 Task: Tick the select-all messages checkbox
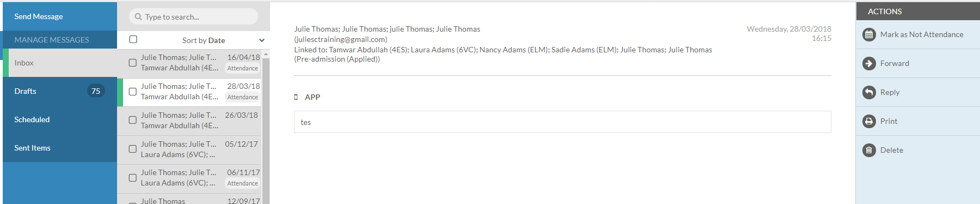[133, 39]
